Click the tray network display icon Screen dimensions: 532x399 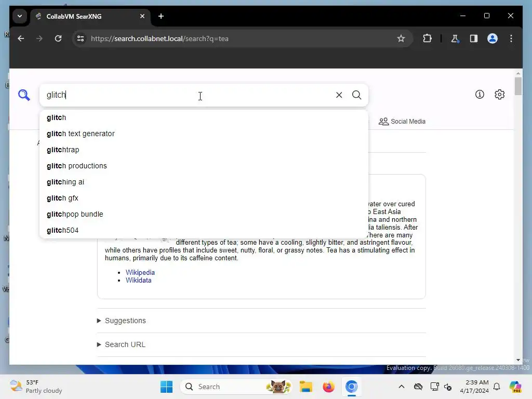pos(434,387)
